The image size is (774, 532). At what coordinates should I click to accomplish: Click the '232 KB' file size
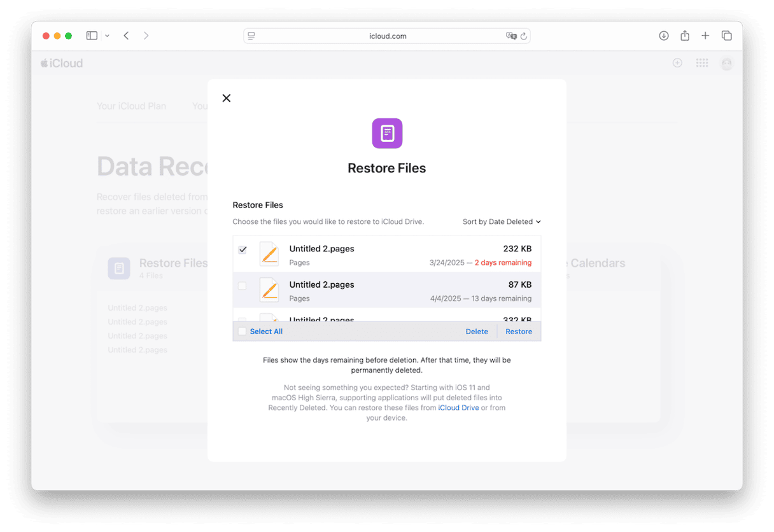coord(517,249)
